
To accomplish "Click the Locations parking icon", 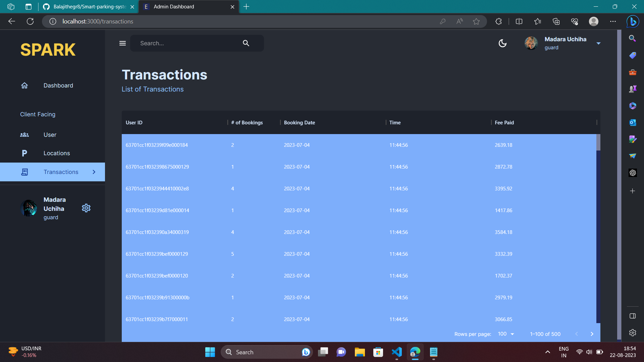I will click(x=24, y=153).
